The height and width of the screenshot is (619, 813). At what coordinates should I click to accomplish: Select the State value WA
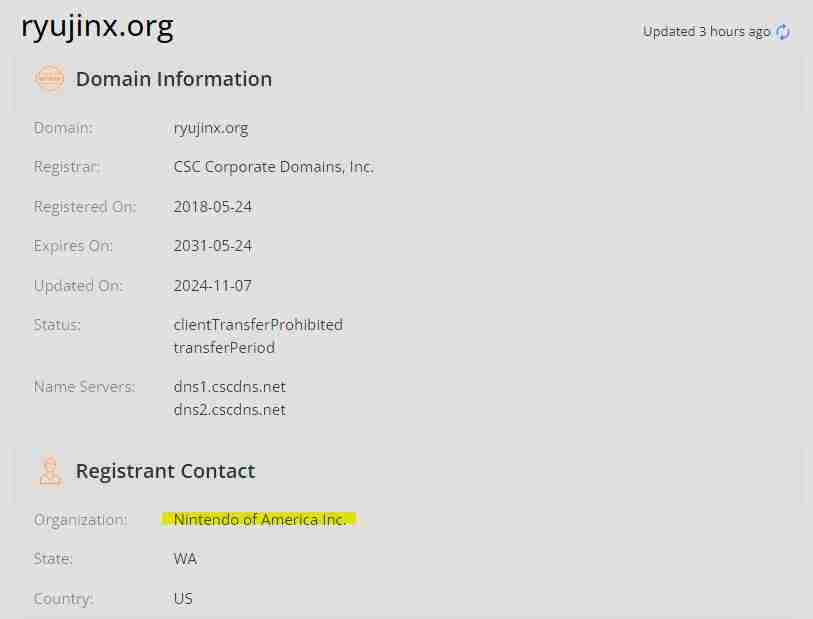click(x=185, y=559)
